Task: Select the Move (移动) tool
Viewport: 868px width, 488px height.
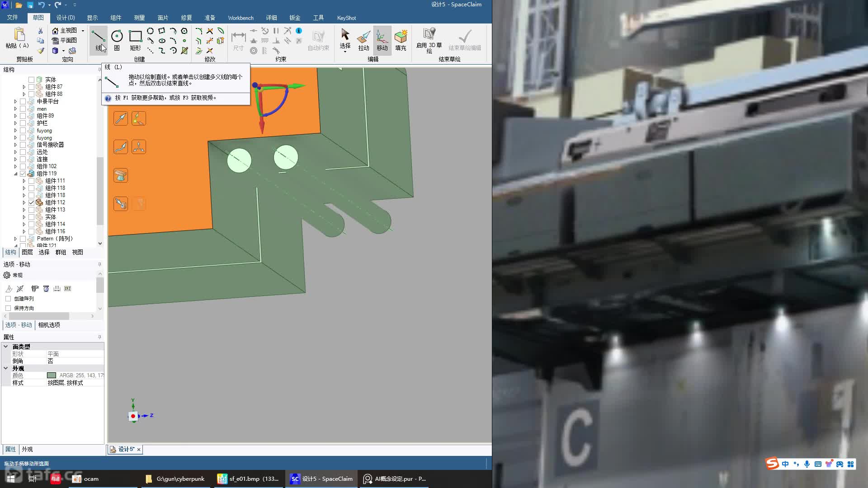Action: click(382, 40)
